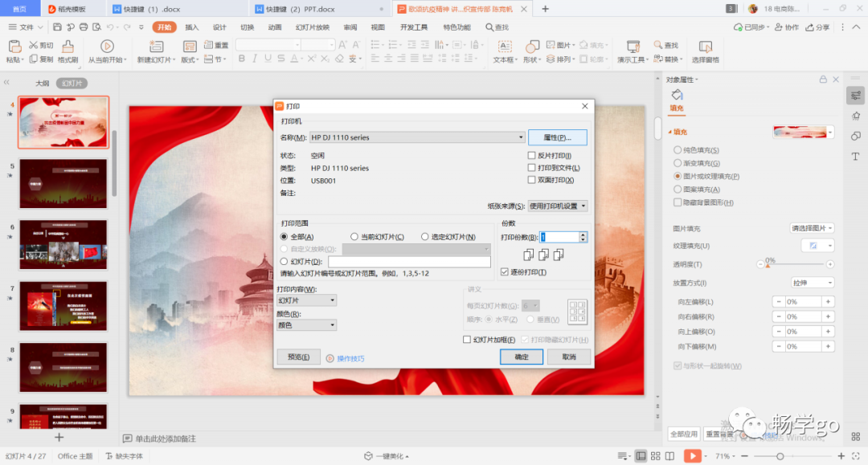The height and width of the screenshot is (465, 868).
Task: Click the Undo arrow icon
Action: (x=110, y=27)
